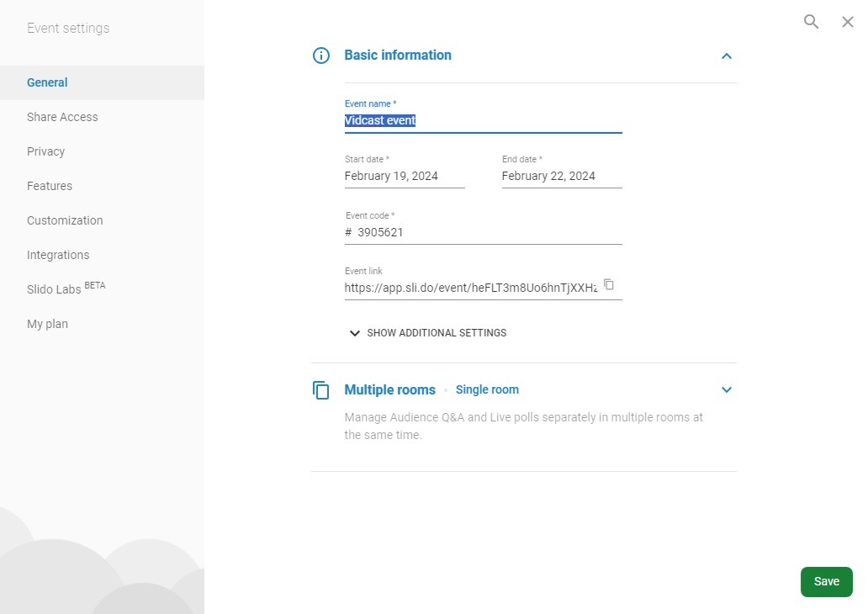
Task: Open the End date field February 22, 2024
Action: point(562,176)
